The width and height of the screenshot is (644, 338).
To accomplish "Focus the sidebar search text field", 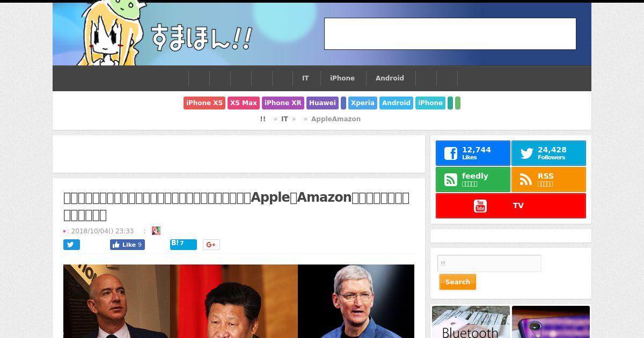I will click(x=489, y=263).
